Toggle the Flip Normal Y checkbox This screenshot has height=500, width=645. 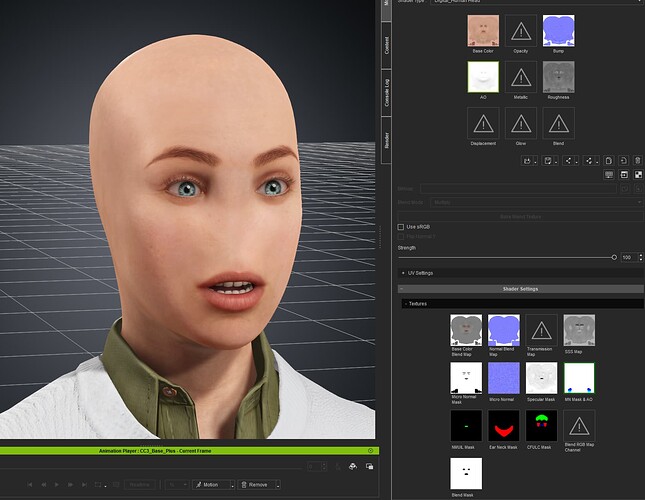point(401,237)
